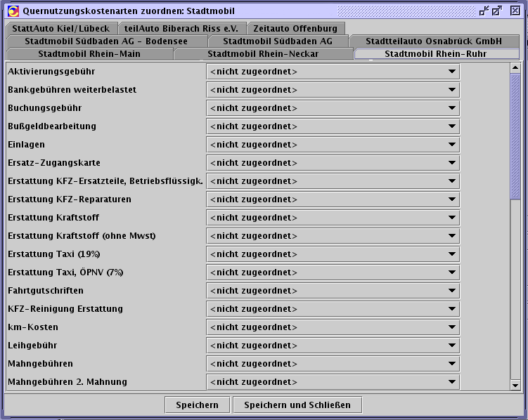Open the Stadtmobil Südbaden AG tab
The image size is (528, 420).
(x=278, y=41)
